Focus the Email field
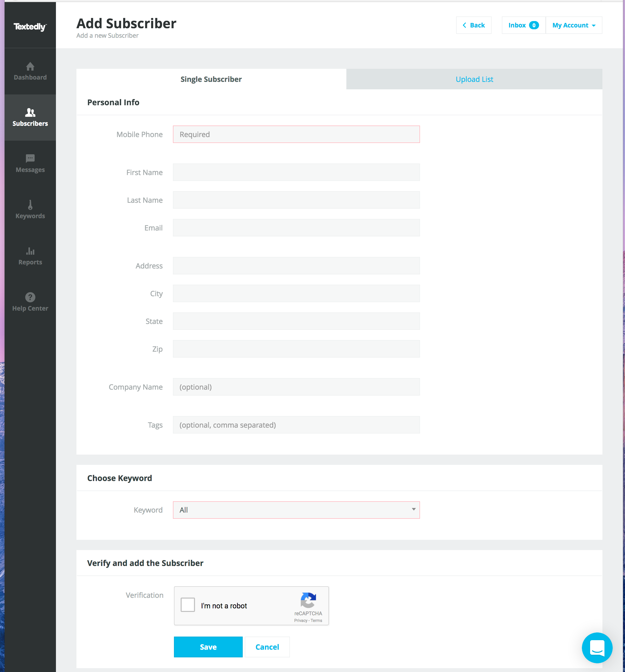625x672 pixels. [x=296, y=228]
